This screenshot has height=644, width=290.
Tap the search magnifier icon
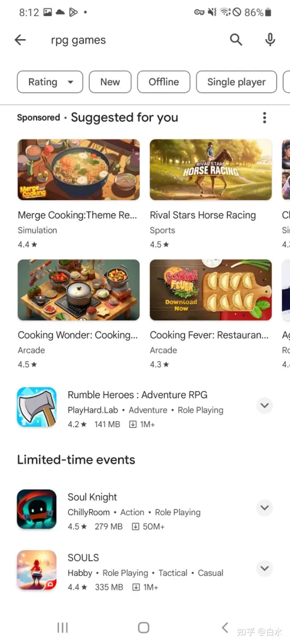pyautogui.click(x=236, y=40)
